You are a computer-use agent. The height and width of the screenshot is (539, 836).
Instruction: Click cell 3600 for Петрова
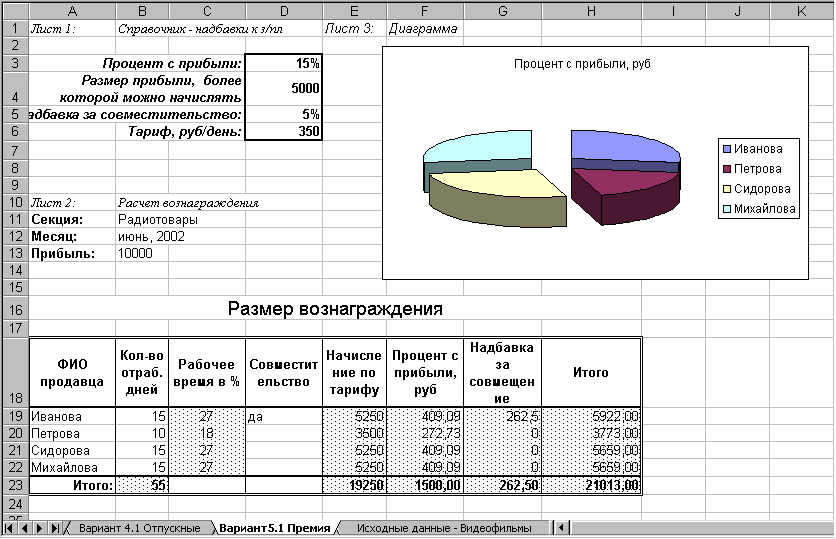(x=354, y=433)
